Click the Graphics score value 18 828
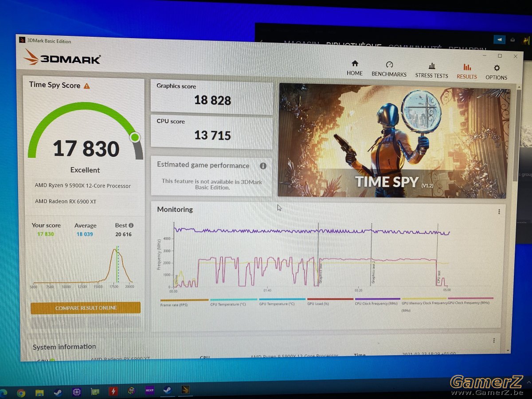Viewport: 532px width, 399px height. coord(212,101)
